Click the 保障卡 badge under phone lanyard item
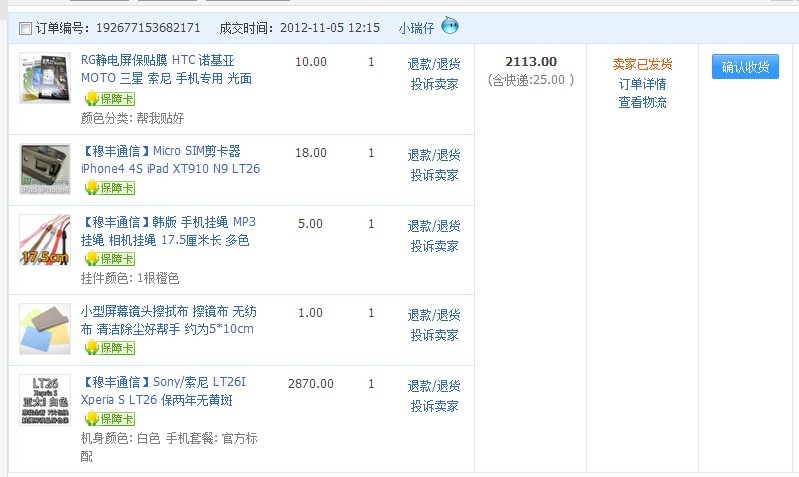This screenshot has height=477, width=799. [x=109, y=259]
